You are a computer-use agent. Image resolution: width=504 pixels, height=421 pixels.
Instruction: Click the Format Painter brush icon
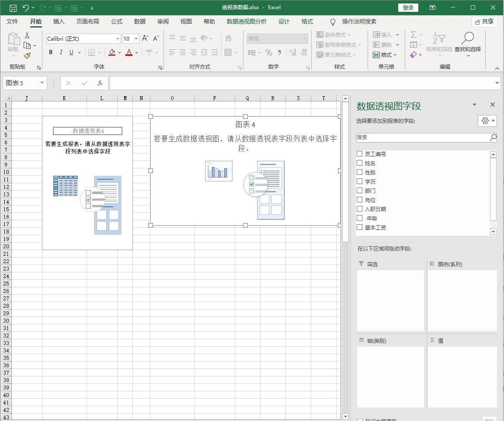click(27, 56)
